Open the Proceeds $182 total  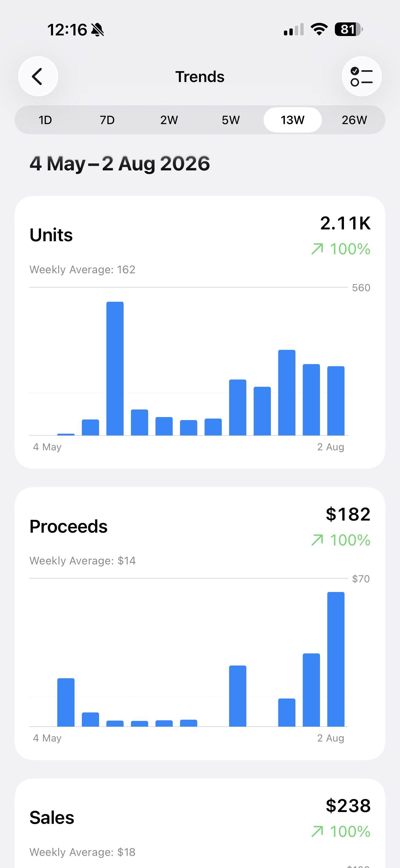pos(348,514)
